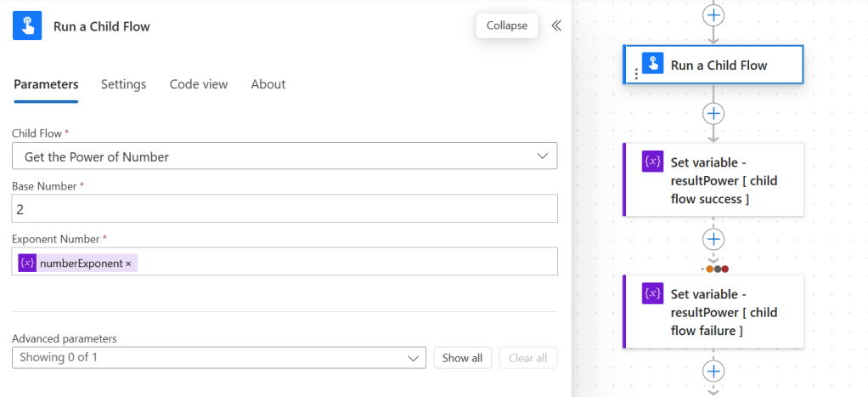868x397 pixels.
Task: Switch to the Parameters tab
Action: pyautogui.click(x=46, y=84)
